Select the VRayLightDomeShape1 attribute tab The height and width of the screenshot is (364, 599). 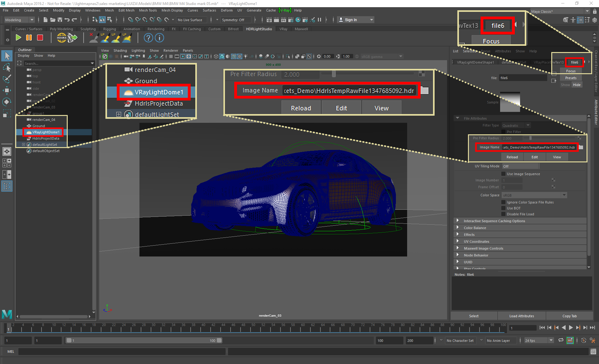click(475, 62)
